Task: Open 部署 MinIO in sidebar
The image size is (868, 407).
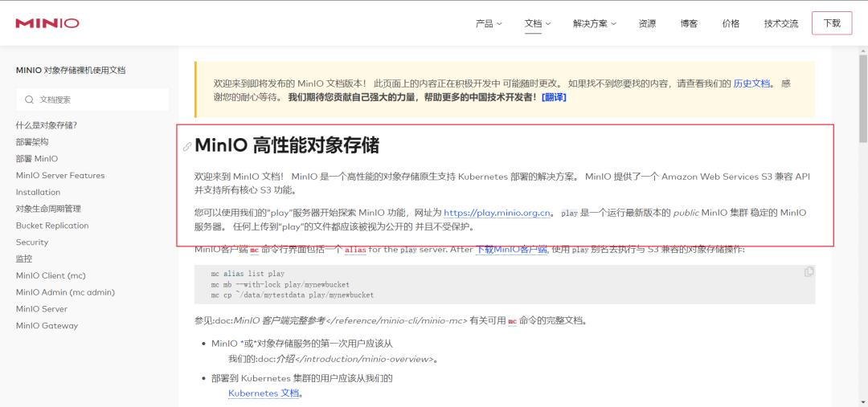Action: coord(37,159)
